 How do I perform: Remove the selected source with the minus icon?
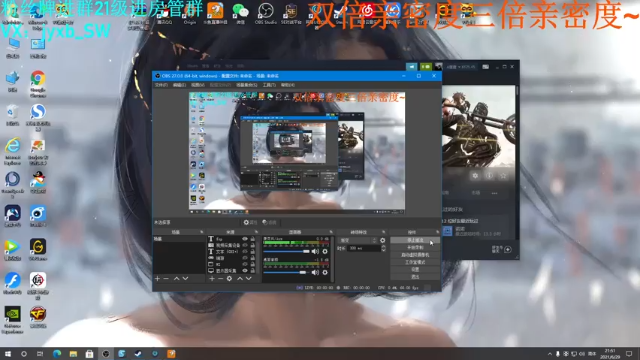point(220,278)
